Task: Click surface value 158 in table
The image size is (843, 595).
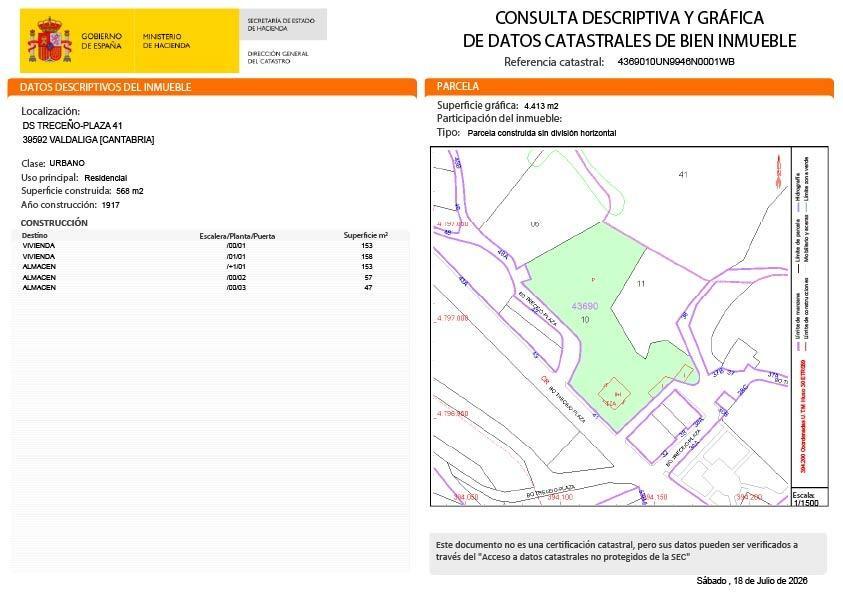Action: 367,256
